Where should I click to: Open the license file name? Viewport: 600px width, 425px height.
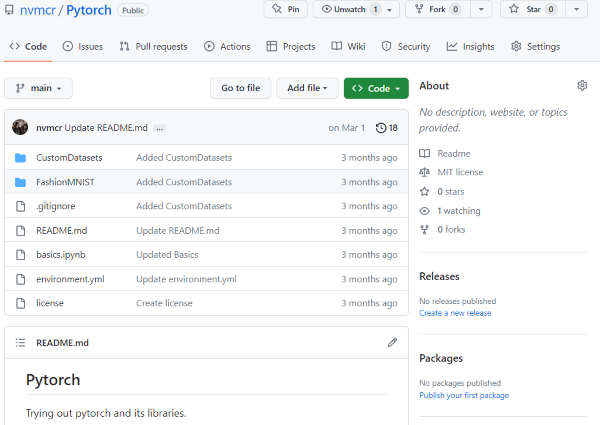tap(50, 303)
